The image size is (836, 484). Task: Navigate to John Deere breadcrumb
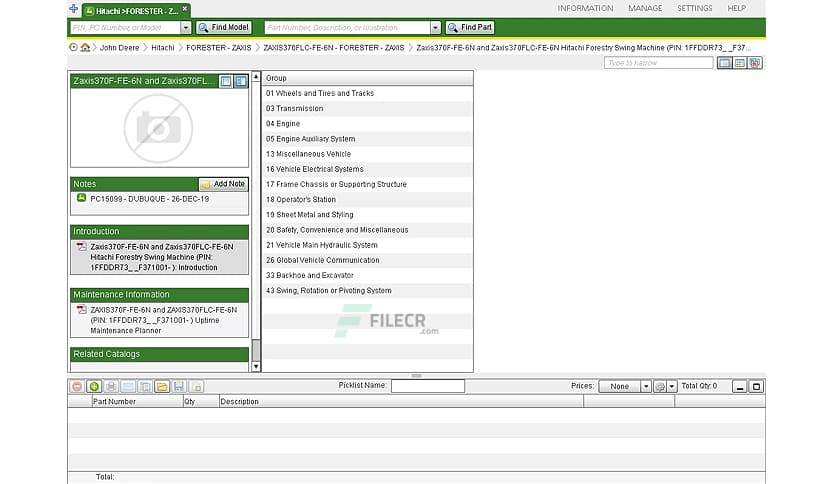click(x=119, y=47)
